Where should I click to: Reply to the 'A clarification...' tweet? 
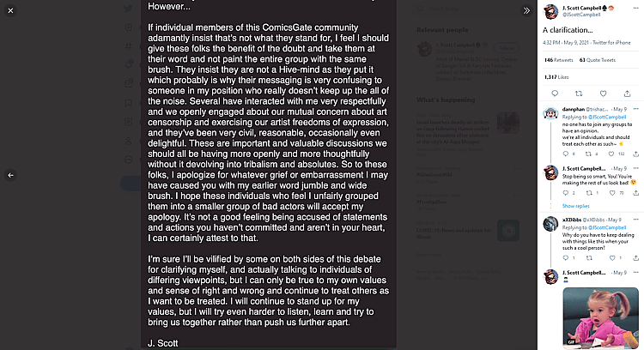click(x=552, y=92)
